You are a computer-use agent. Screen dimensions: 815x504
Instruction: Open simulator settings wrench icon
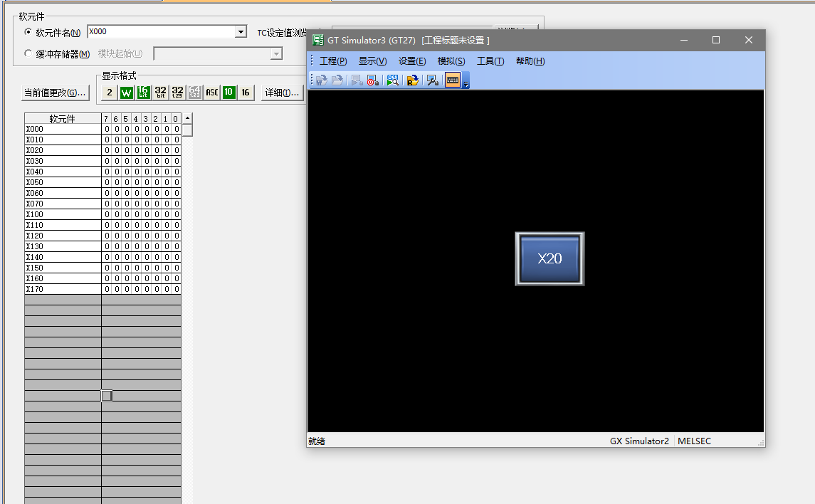[432, 80]
